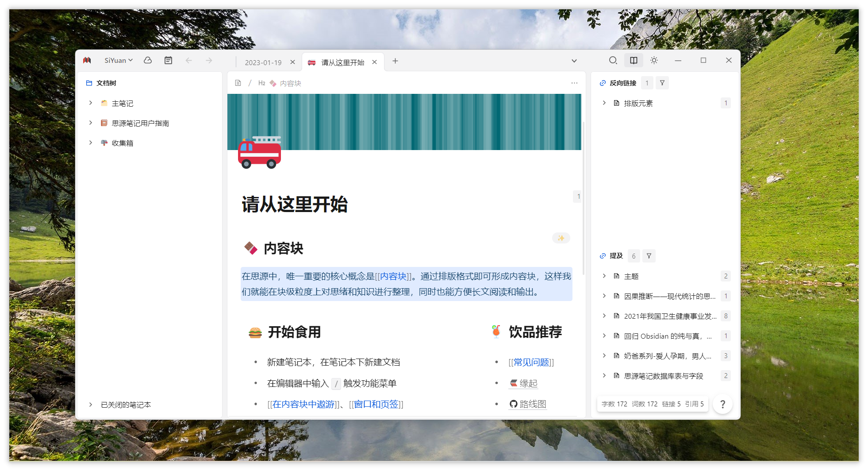Open the 窗口和页签 link
The height and width of the screenshot is (471, 868).
click(x=376, y=404)
